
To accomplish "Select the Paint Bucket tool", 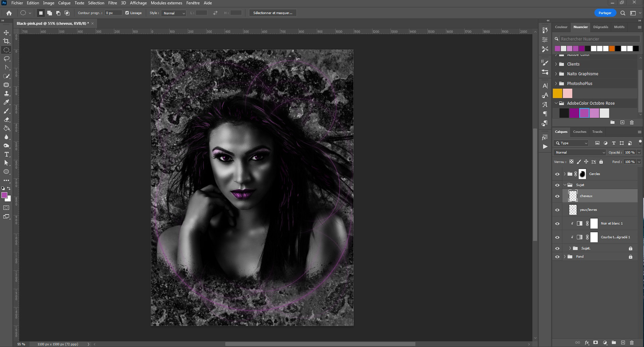I will click(x=6, y=128).
